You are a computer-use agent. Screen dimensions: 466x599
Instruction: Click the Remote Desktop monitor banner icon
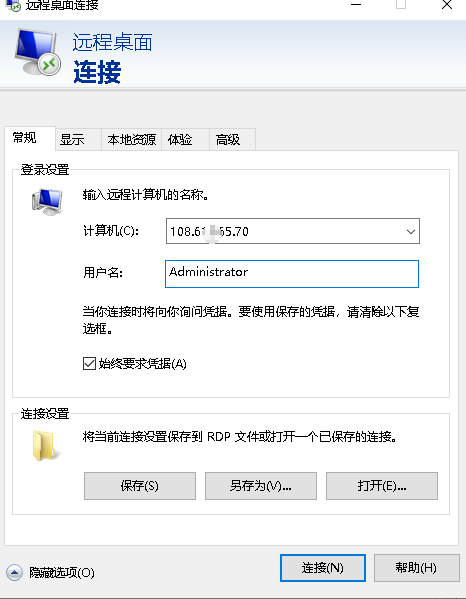click(37, 52)
